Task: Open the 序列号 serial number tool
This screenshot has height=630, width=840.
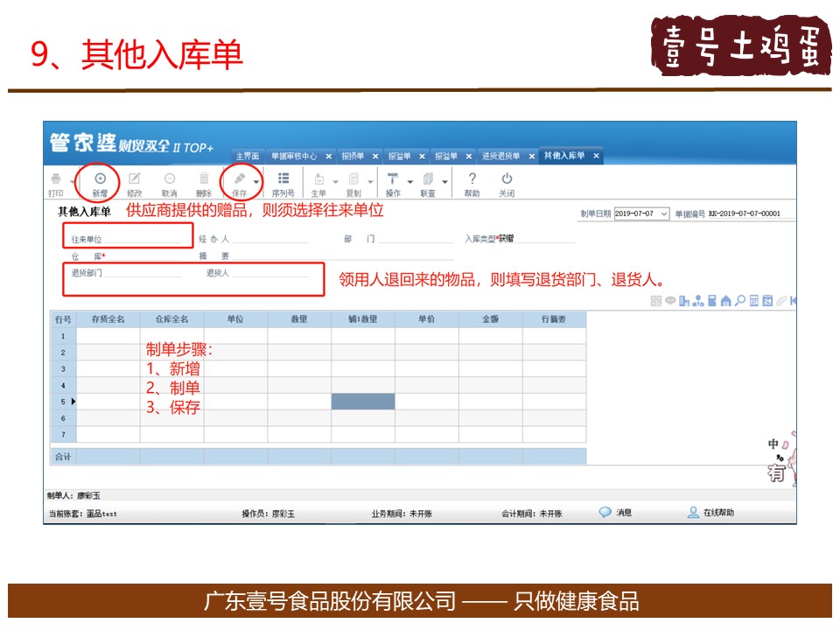Action: click(283, 178)
